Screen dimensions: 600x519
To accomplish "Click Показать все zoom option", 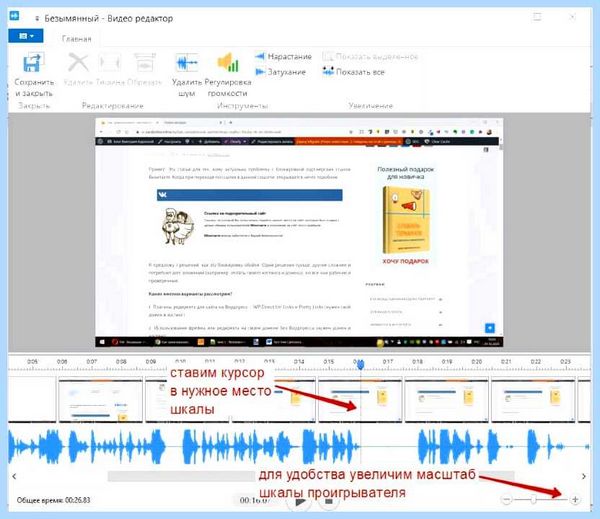I will [353, 72].
